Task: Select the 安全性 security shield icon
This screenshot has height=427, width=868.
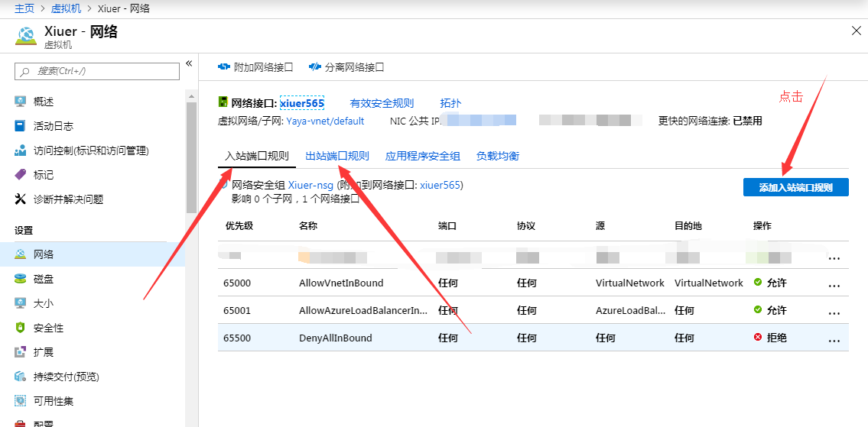Action: click(x=21, y=328)
